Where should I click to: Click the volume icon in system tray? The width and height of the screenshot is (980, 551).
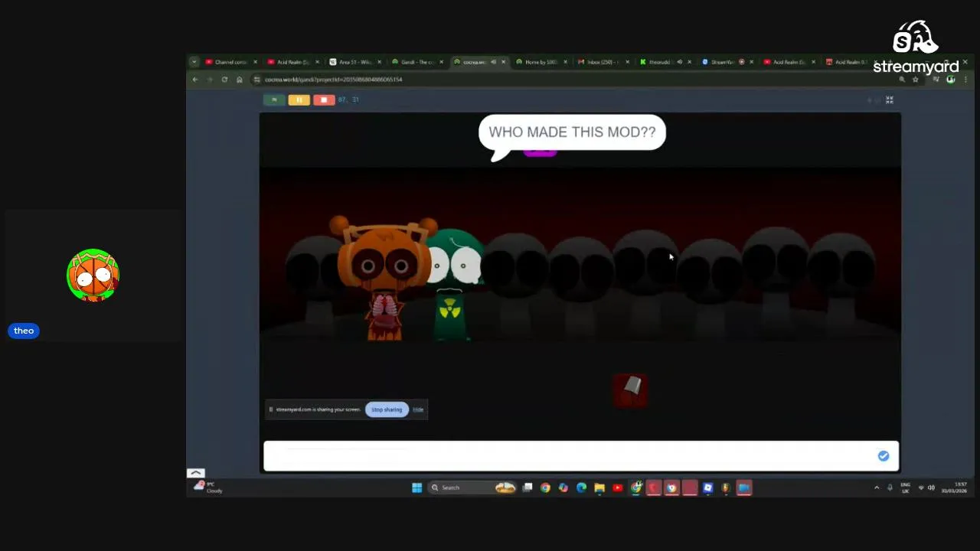(931, 487)
